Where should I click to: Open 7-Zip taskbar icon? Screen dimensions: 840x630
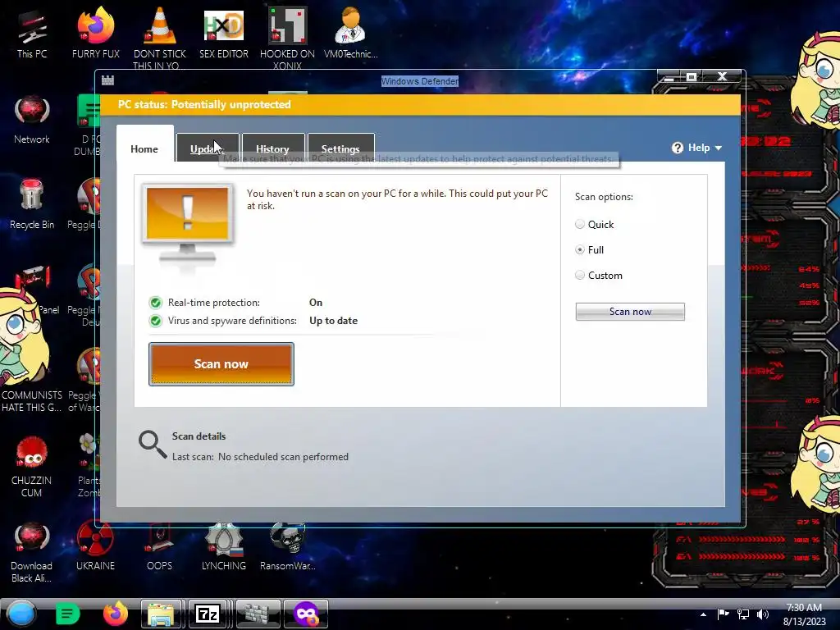208,614
